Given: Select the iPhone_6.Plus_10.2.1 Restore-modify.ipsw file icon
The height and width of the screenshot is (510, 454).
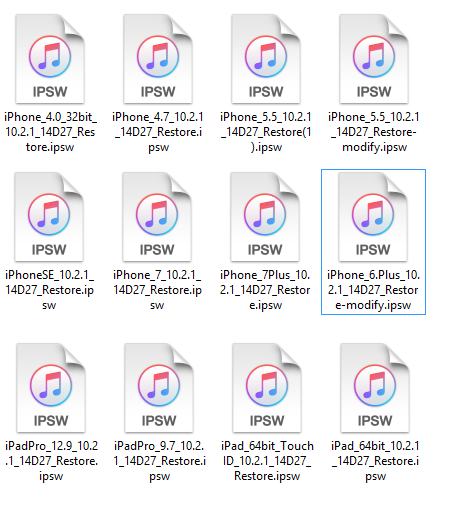Looking at the screenshot, I should pos(373,217).
